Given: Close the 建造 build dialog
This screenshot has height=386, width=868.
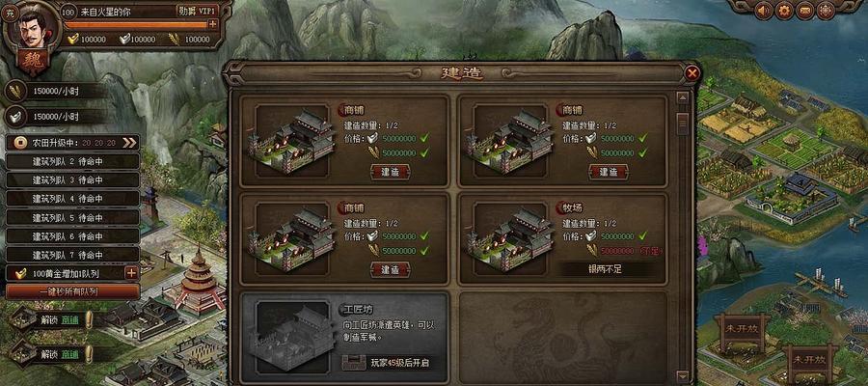Looking at the screenshot, I should tap(692, 72).
